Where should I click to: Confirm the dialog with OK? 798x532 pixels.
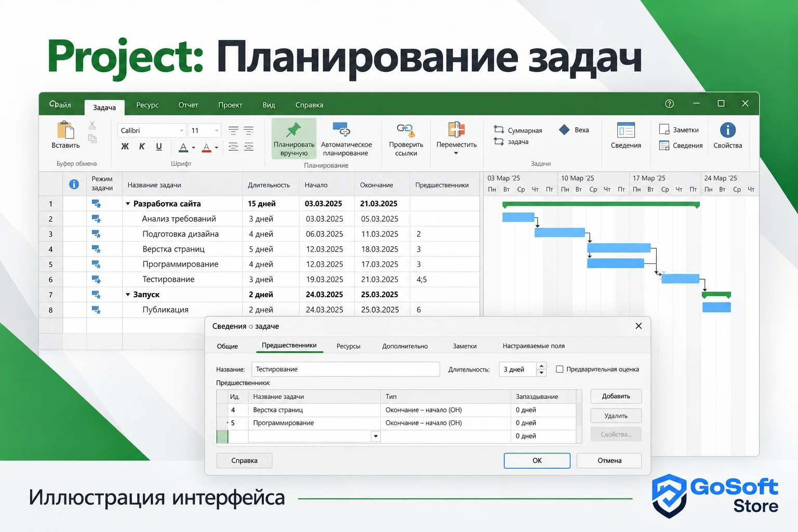(x=537, y=461)
